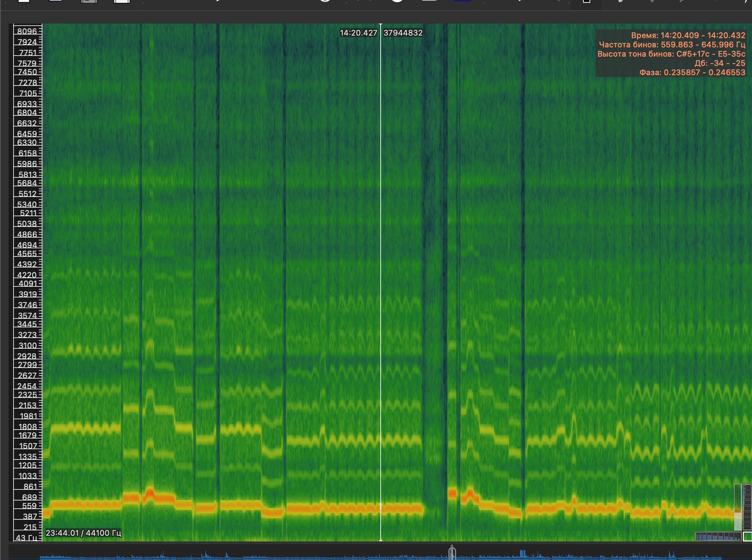
Task: Click the 14:20.427 playhead time label
Action: 358,33
